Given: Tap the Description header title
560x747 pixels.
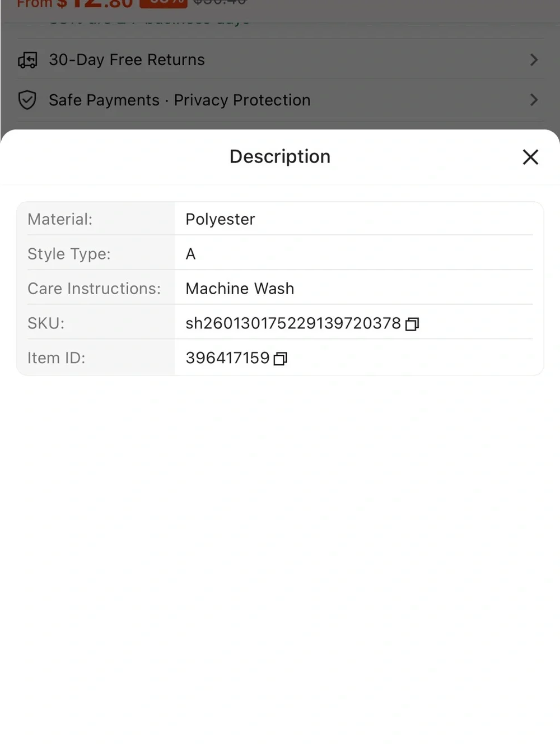Looking at the screenshot, I should pos(280,156).
